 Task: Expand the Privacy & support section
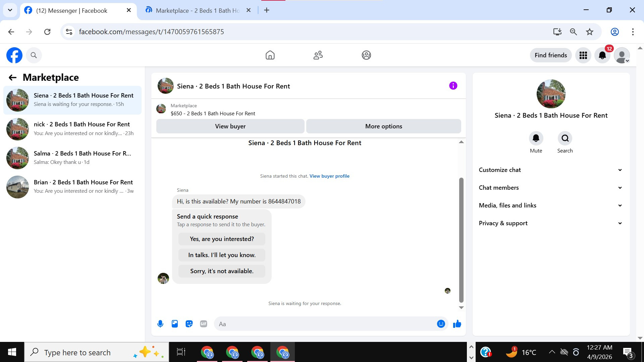[x=551, y=223]
